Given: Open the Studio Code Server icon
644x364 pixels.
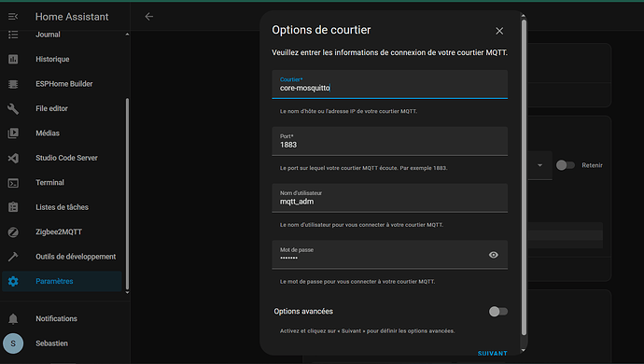Looking at the screenshot, I should tap(13, 158).
